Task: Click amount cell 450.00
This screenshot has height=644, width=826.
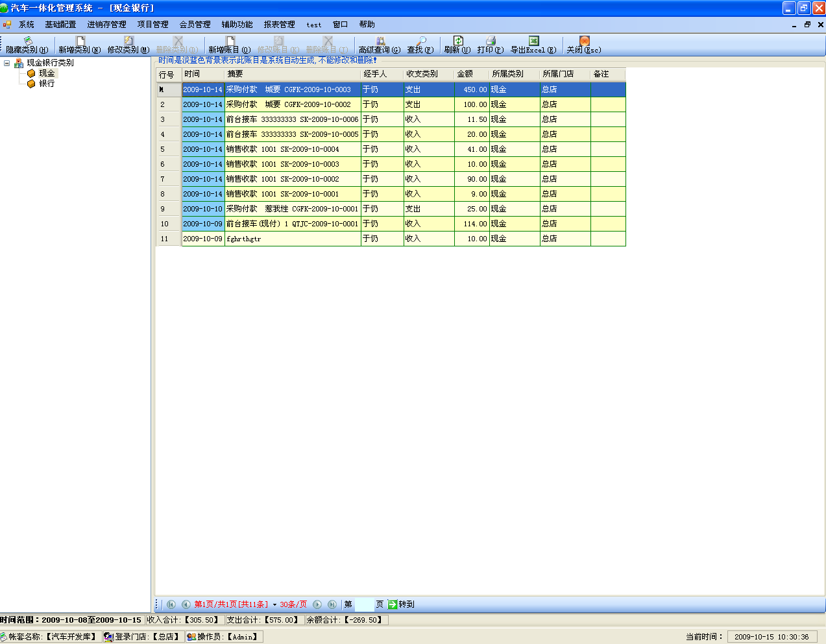Action: tap(472, 89)
